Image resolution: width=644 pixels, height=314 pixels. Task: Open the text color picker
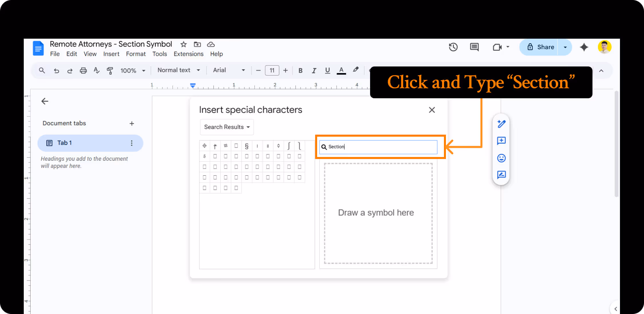click(341, 70)
